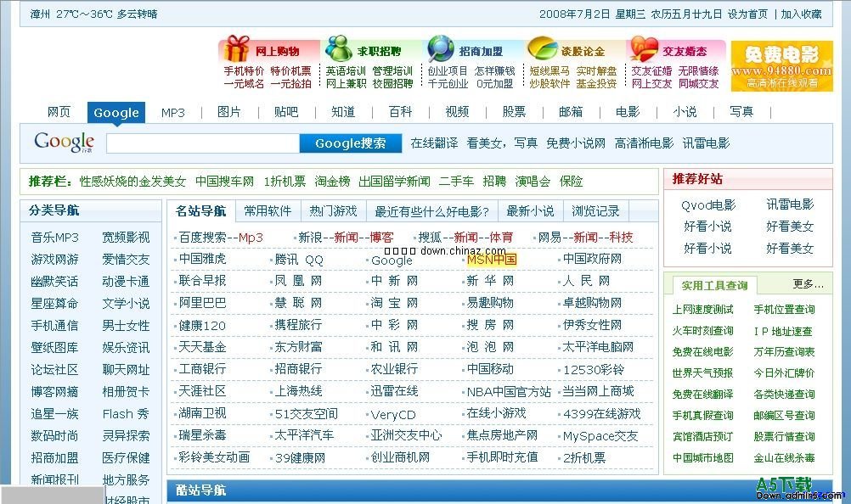This screenshot has width=851, height=504.
Task: Open 天涯社区 site link
Action: [x=202, y=391]
